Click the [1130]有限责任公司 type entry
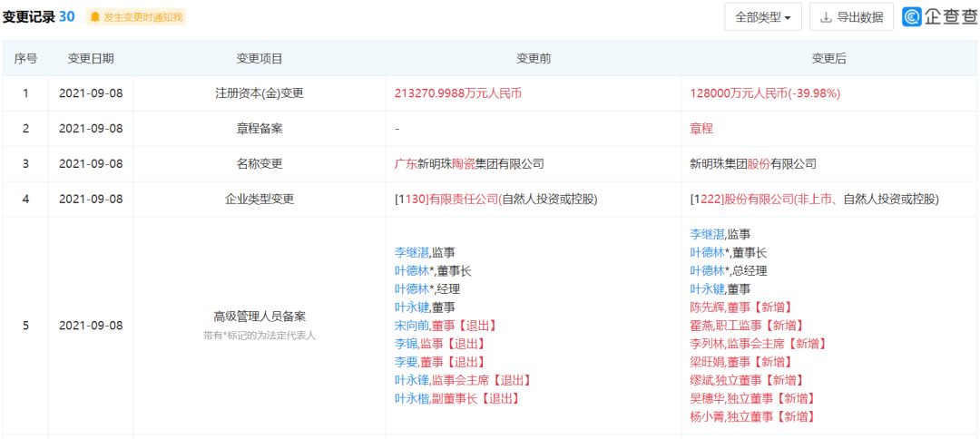The width and height of the screenshot is (980, 439). 496,200
